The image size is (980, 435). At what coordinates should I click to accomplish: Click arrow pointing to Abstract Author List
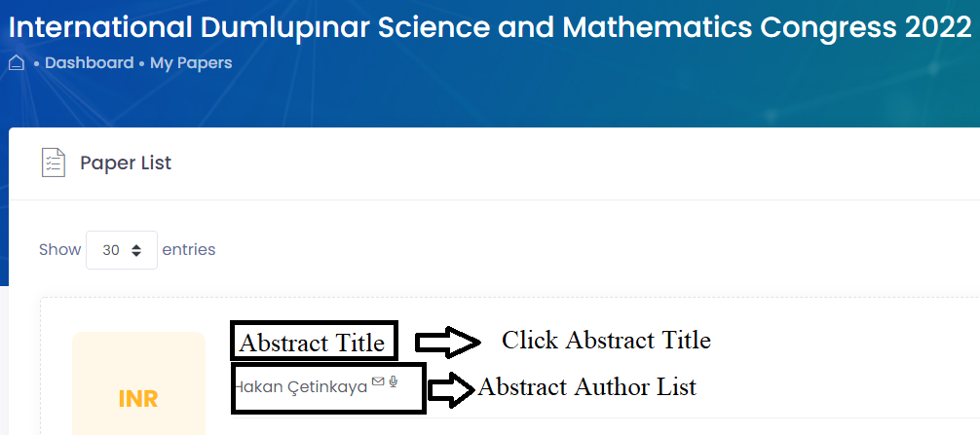(451, 390)
